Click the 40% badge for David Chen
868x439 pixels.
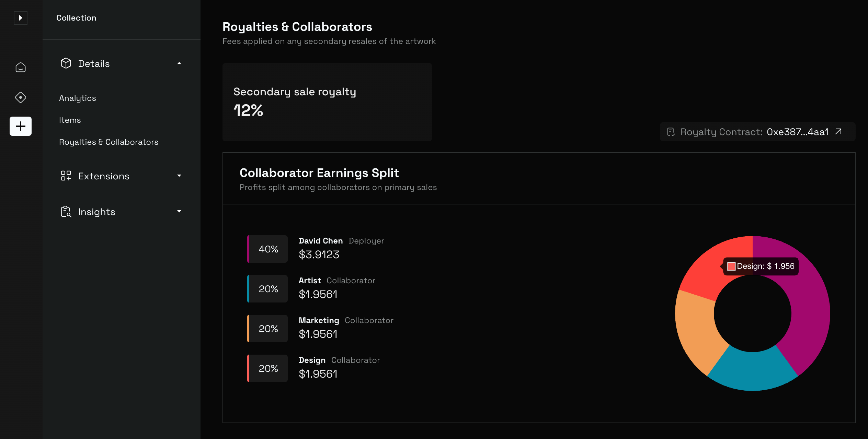click(268, 249)
